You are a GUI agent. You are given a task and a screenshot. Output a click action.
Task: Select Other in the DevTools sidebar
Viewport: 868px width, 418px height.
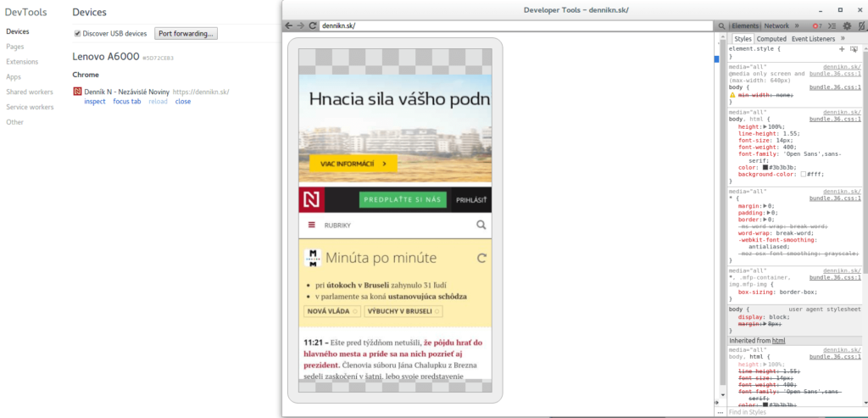(15, 122)
